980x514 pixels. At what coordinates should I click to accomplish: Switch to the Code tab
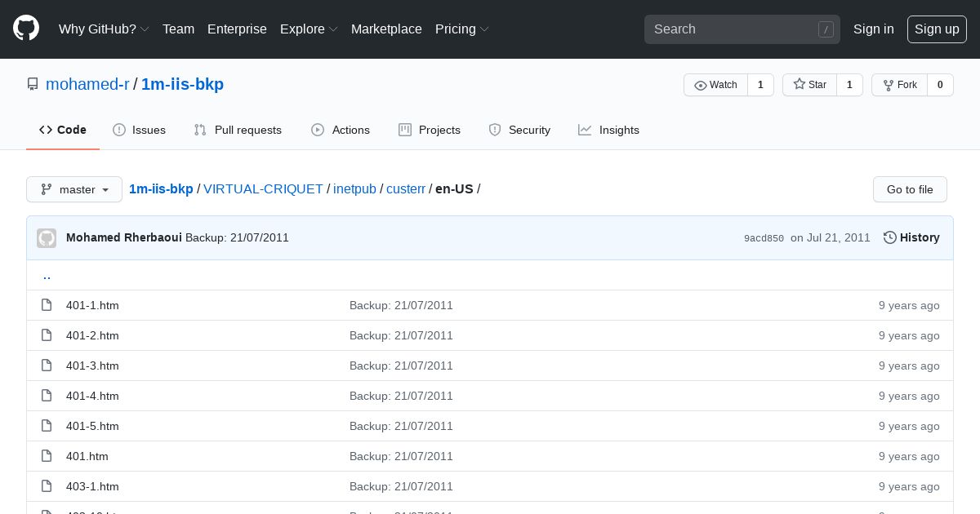pyautogui.click(x=63, y=130)
